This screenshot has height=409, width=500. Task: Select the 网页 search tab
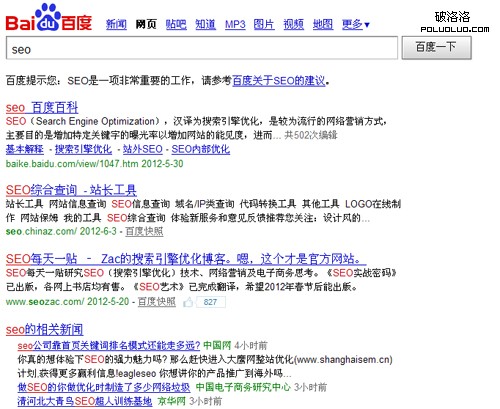click(x=146, y=24)
